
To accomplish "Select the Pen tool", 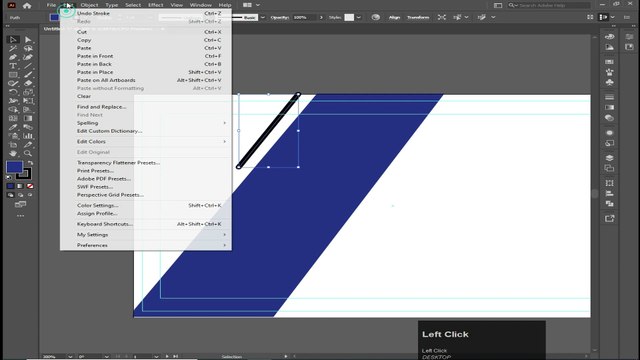I will [13, 57].
